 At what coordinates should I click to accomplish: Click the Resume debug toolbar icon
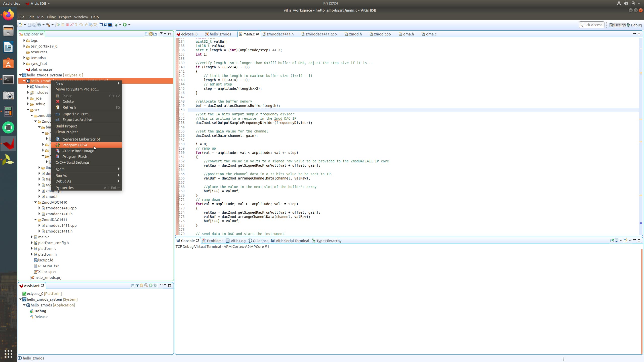click(x=58, y=25)
